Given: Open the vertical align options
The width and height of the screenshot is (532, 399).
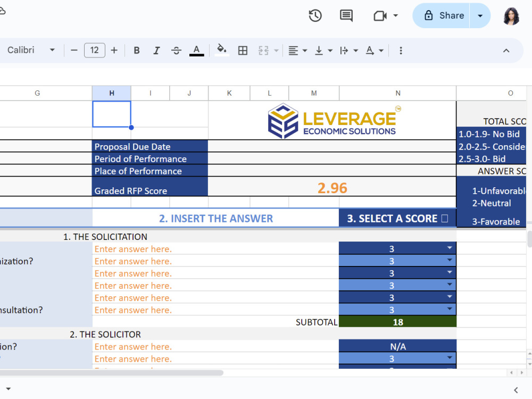Looking at the screenshot, I should coord(323,51).
